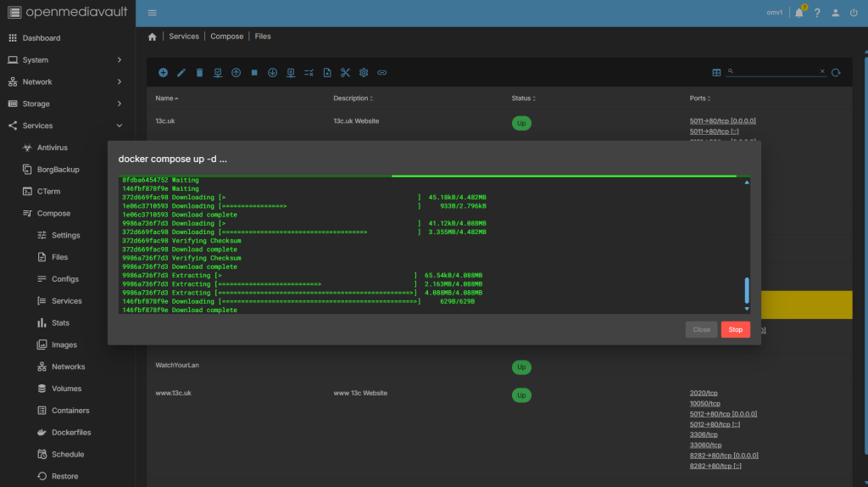
Task: Click Compose breadcrumb link
Action: click(x=226, y=36)
